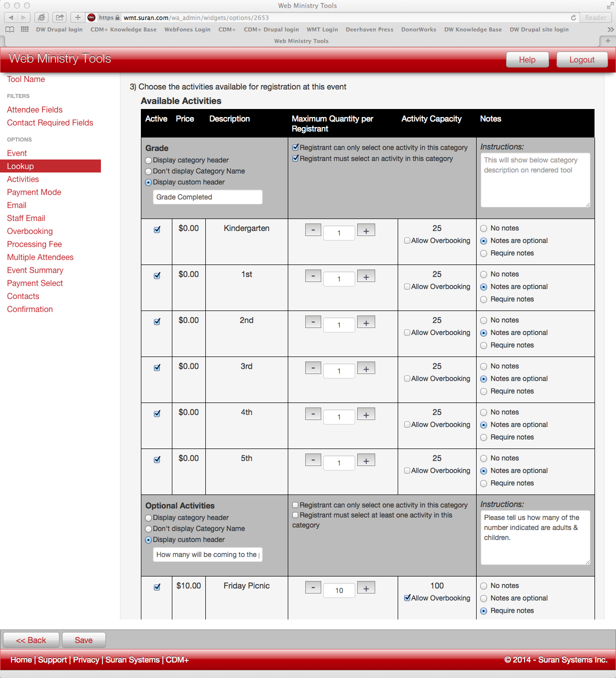This screenshot has width=616, height=678.
Task: Click the page reload icon in address bar
Action: [x=574, y=17]
